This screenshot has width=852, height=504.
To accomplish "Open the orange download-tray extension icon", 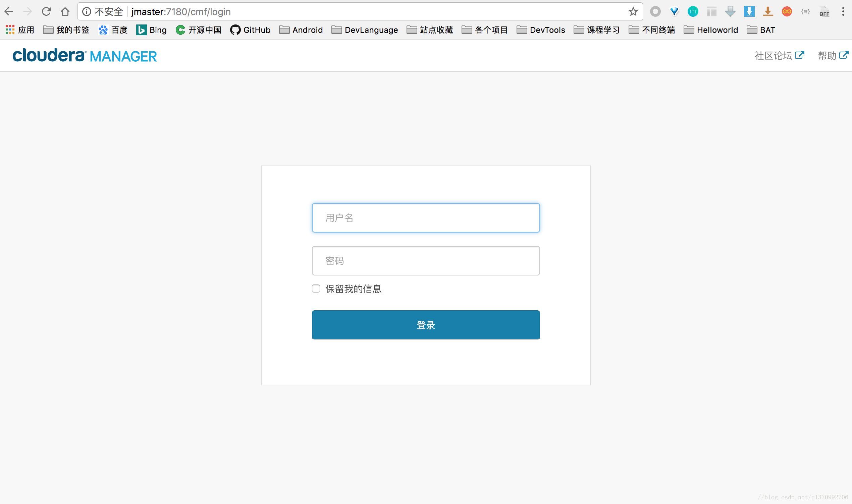I will tap(768, 12).
